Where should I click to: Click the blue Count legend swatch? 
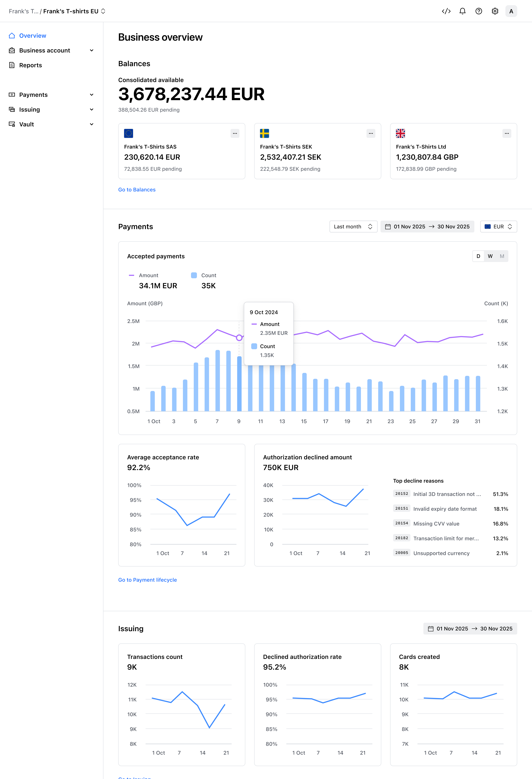(194, 275)
